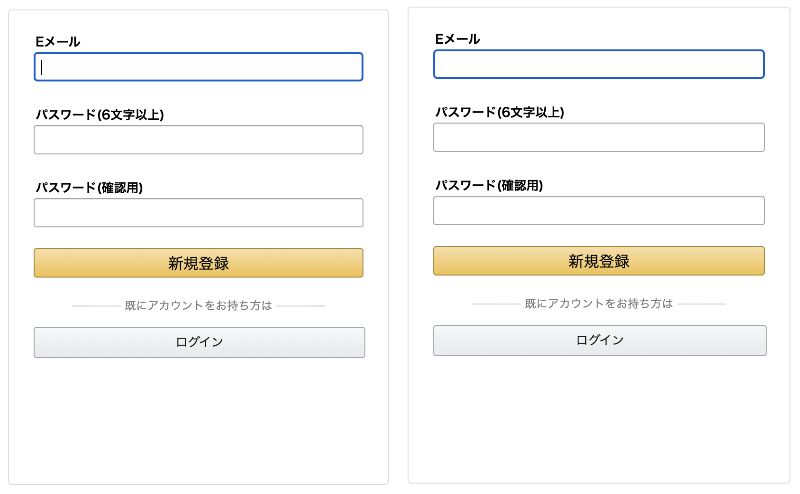The image size is (800, 494).
Task: Click the Eメール label in the left form
Action: (x=57, y=42)
